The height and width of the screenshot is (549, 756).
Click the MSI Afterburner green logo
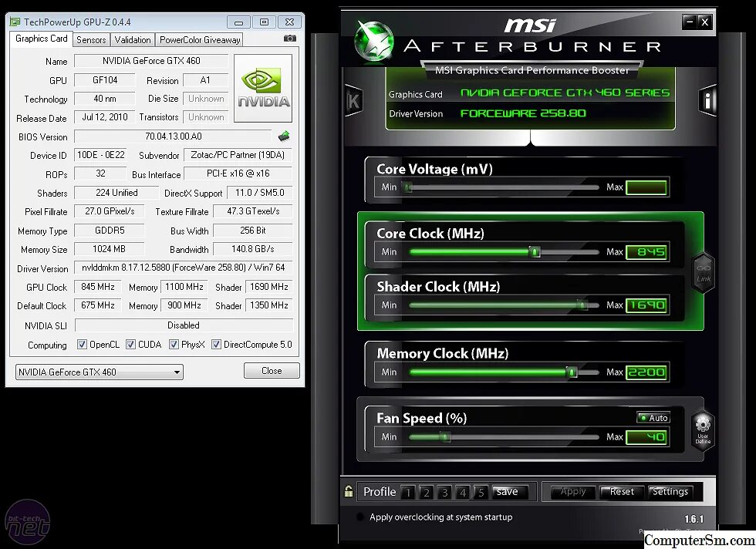(374, 42)
